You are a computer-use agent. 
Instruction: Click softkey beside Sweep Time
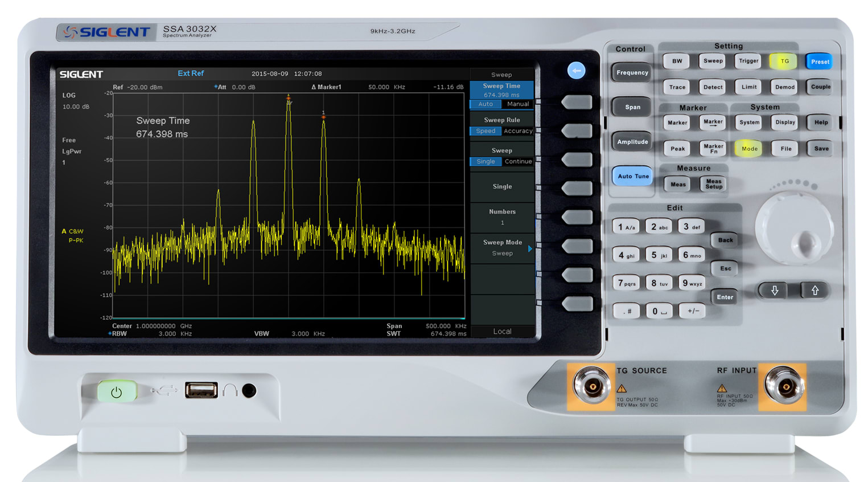(x=577, y=103)
